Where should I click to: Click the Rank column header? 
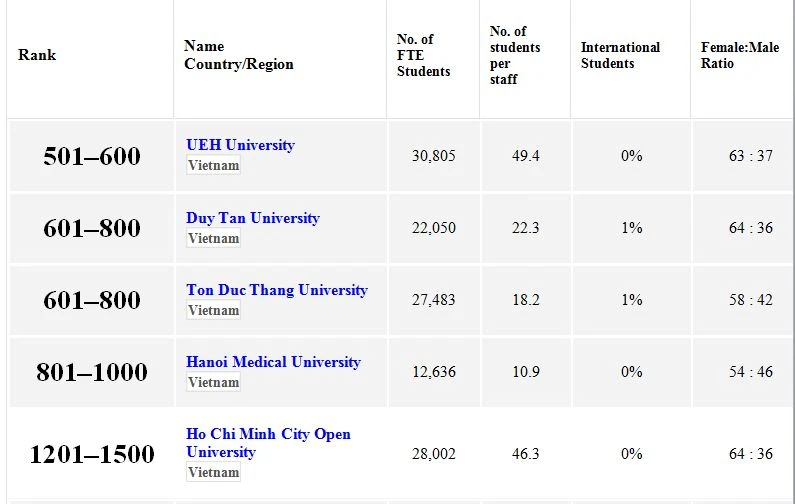point(37,55)
